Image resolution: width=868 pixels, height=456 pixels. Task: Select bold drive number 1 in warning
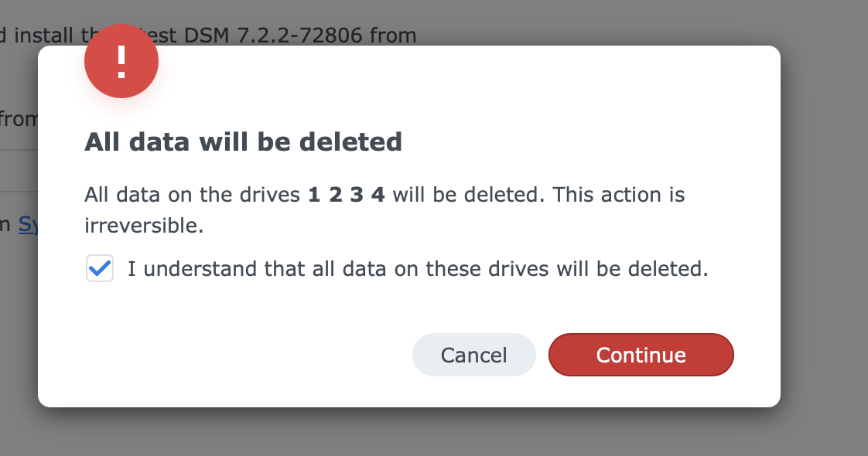click(313, 194)
